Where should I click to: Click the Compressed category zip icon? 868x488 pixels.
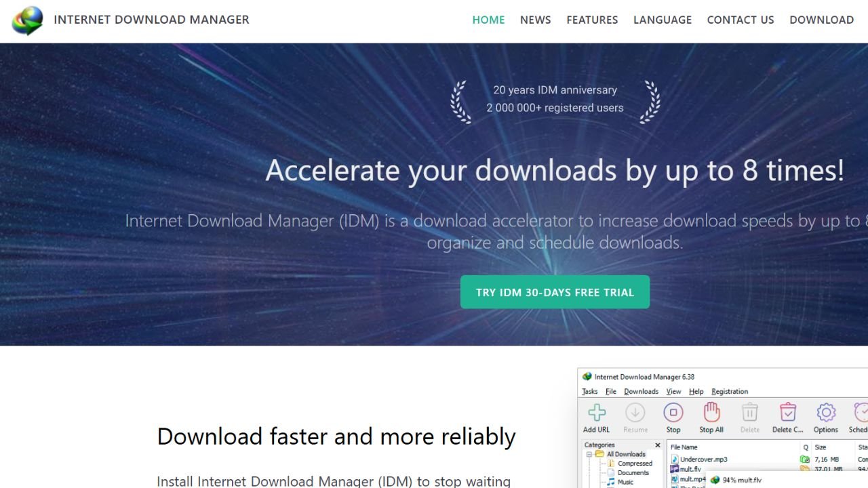point(611,464)
